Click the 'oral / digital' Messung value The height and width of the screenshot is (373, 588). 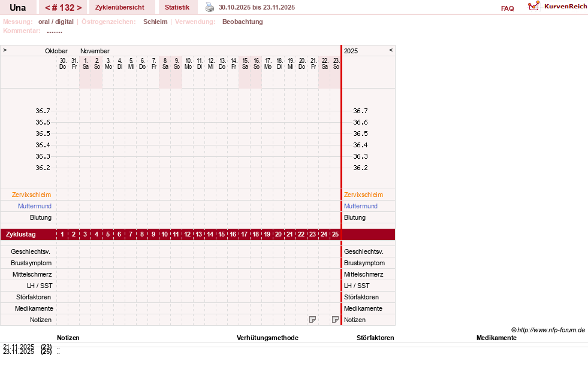[56, 22]
